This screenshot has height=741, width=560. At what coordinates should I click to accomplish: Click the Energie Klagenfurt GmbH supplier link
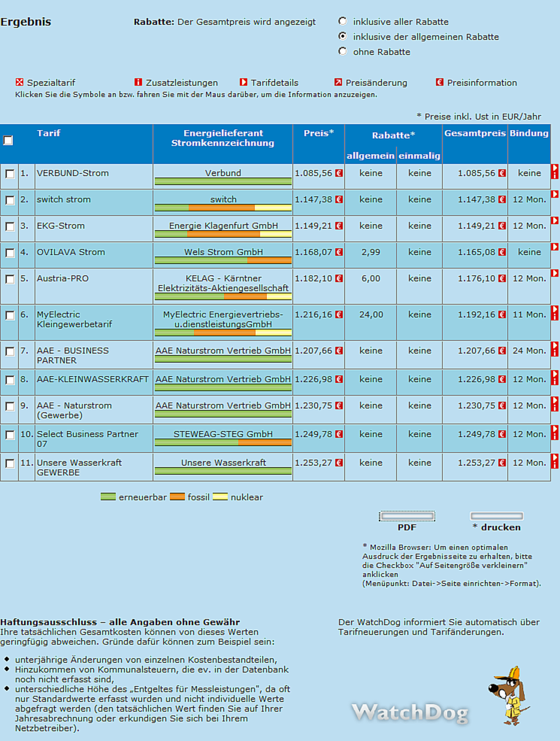(223, 226)
